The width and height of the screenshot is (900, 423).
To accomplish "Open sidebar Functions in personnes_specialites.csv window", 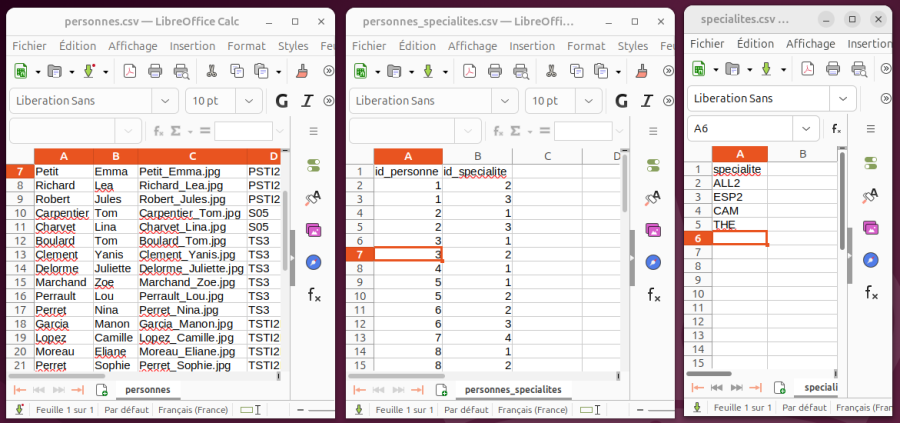I will pos(653,295).
